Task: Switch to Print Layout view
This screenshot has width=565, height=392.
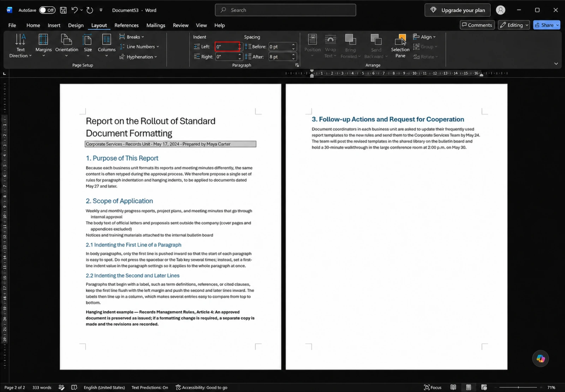Action: (x=468, y=387)
